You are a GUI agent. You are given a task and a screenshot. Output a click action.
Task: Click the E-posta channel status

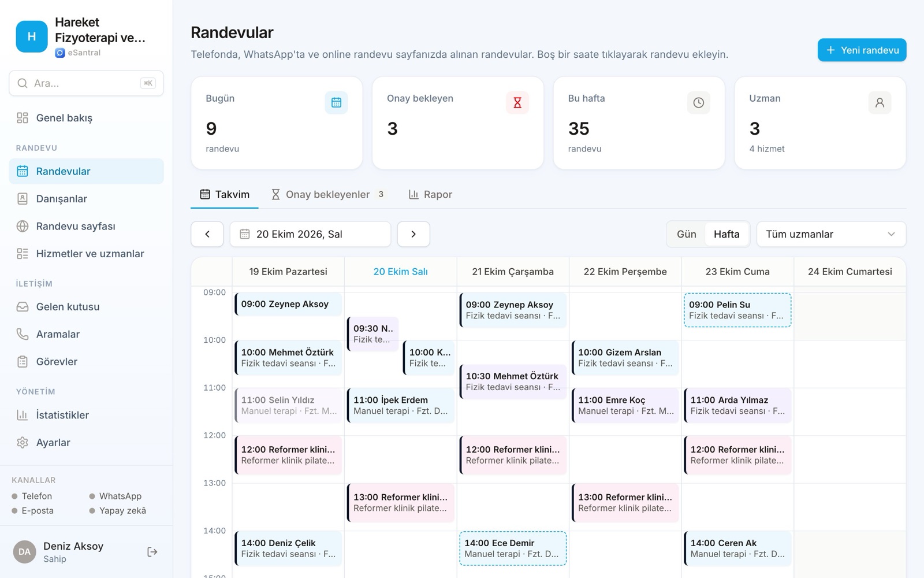33,511
